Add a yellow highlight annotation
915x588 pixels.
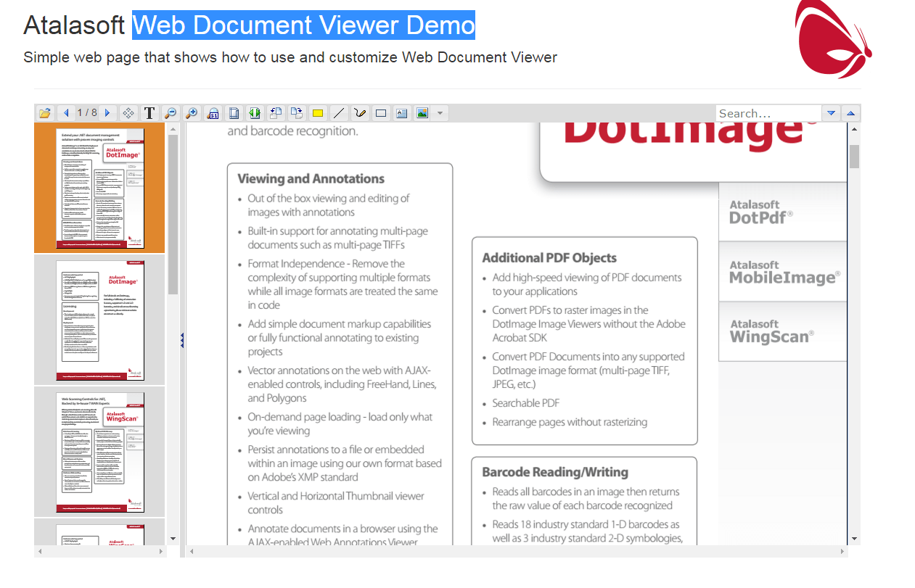click(x=317, y=113)
